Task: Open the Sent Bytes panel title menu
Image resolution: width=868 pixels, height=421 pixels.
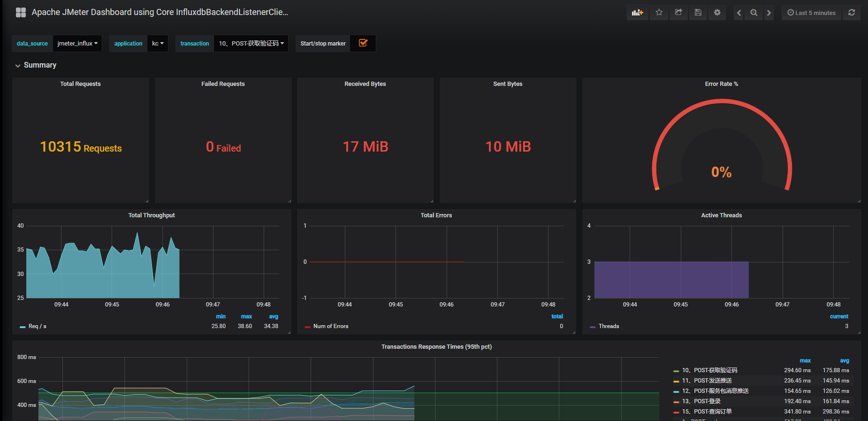Action: (x=508, y=84)
